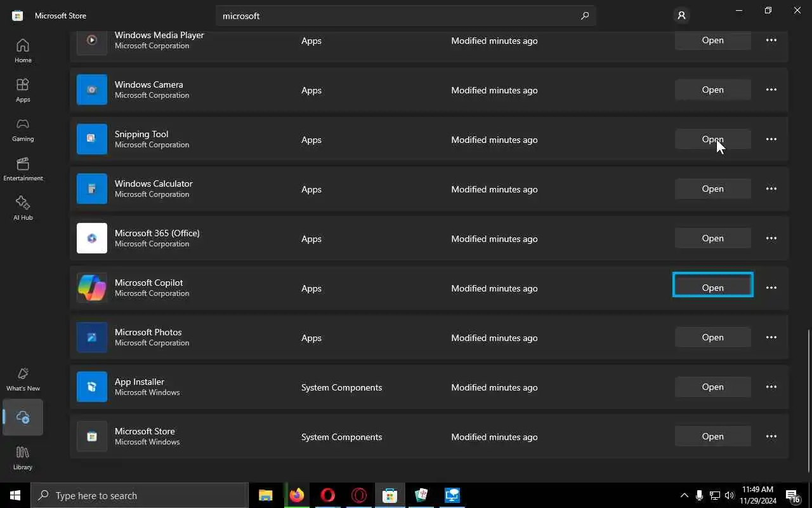Open more options for Microsoft Photos
812x508 pixels.
[x=771, y=337]
